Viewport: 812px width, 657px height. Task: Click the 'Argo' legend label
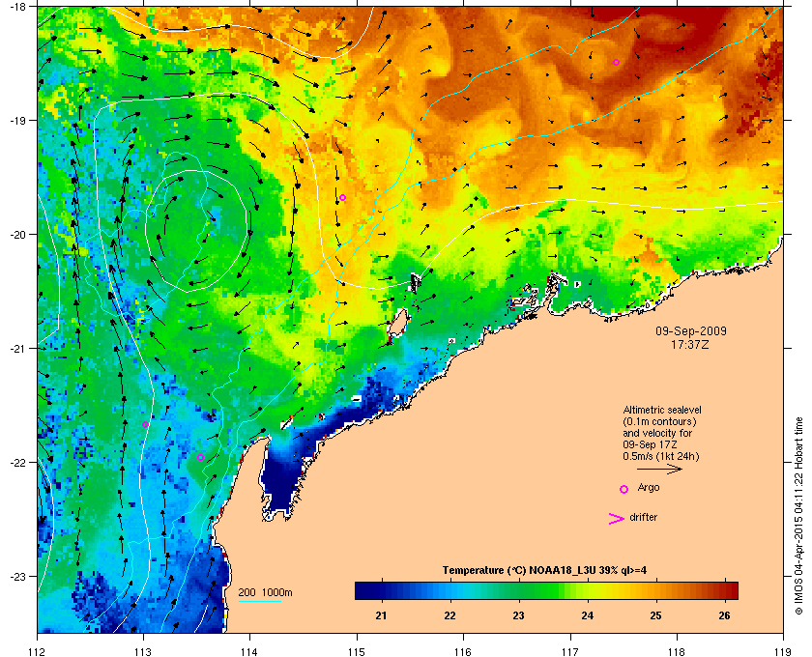[x=649, y=488]
